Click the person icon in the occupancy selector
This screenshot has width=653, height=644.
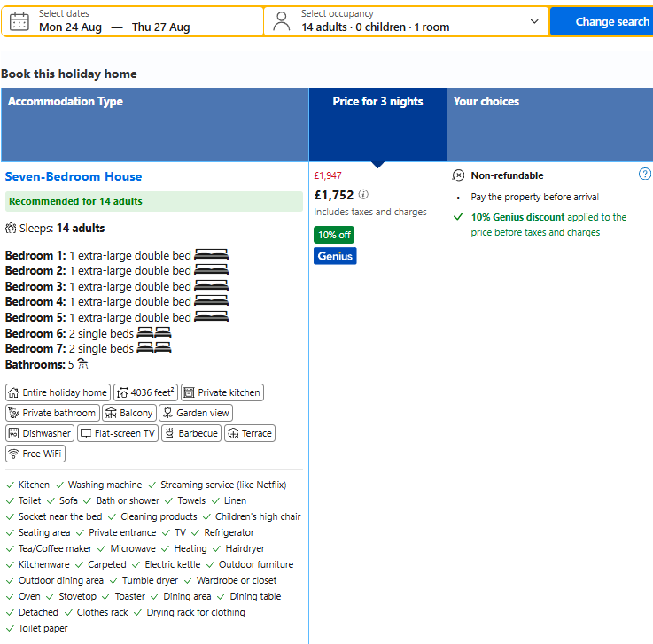click(x=282, y=21)
